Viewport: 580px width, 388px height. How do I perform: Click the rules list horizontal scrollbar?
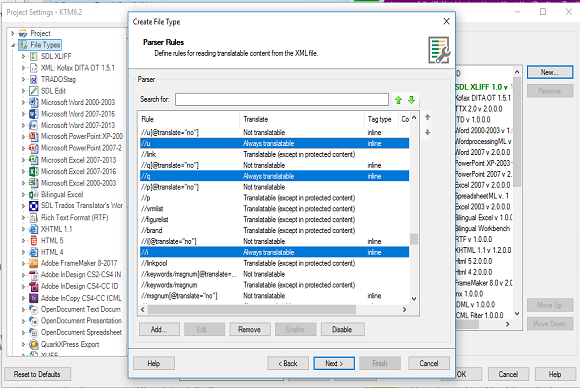coord(252,309)
